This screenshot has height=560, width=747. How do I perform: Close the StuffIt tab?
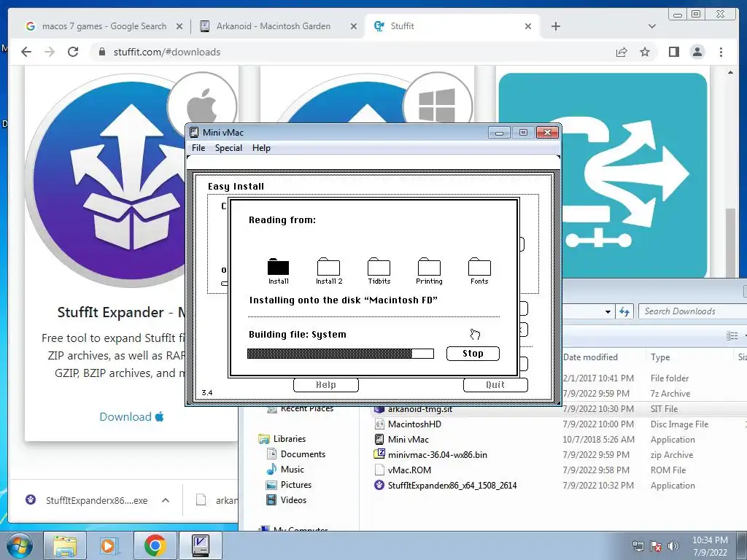(528, 26)
